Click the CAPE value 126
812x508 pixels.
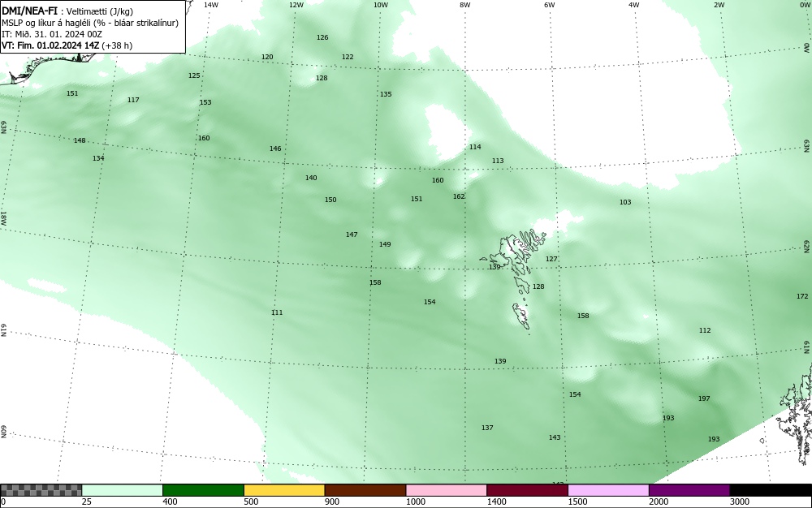point(322,37)
